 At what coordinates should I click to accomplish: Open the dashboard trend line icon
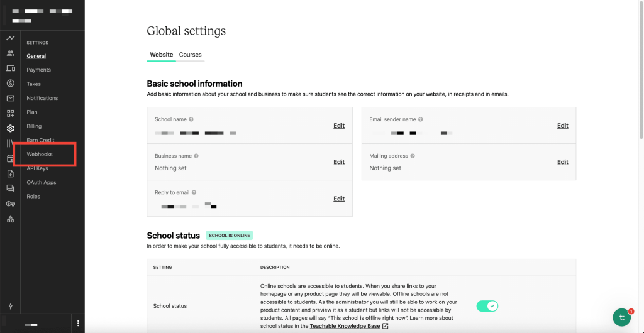[x=10, y=38]
